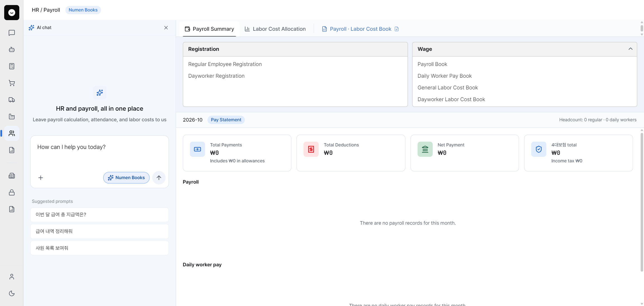Open Payroll Book
This screenshot has height=306, width=644.
(432, 64)
